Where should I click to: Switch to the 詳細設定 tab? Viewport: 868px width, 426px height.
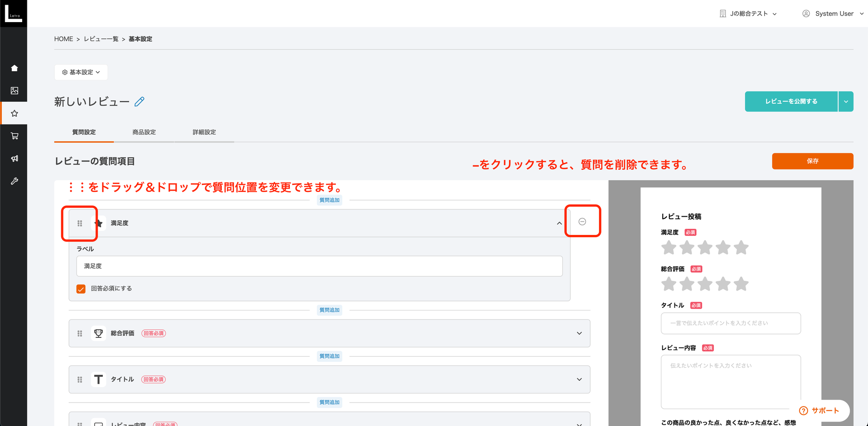[x=204, y=132]
